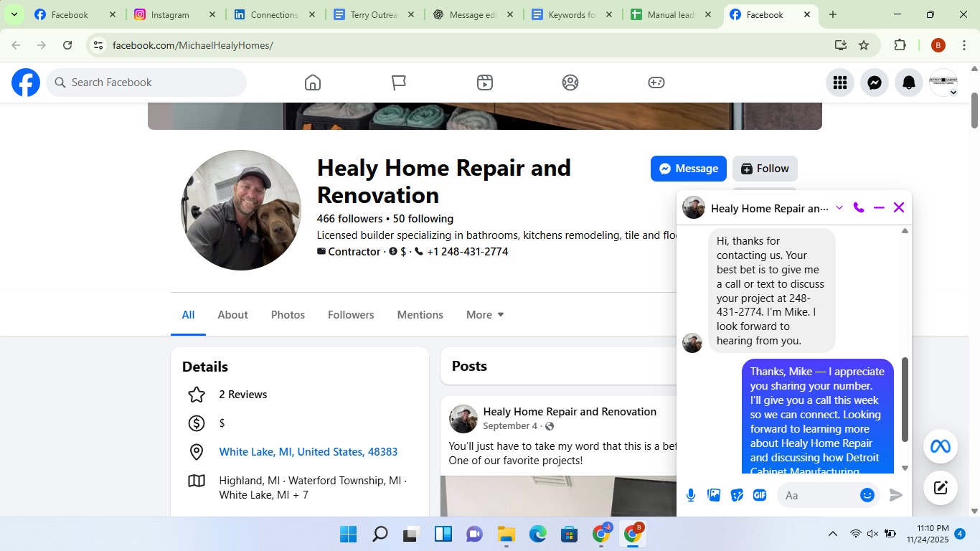The width and height of the screenshot is (980, 551).
Task: Open the Messenger icon in top bar
Action: [x=875, y=83]
